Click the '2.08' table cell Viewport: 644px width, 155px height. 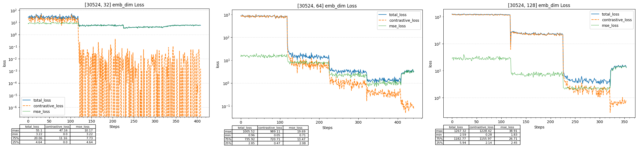point(296,143)
